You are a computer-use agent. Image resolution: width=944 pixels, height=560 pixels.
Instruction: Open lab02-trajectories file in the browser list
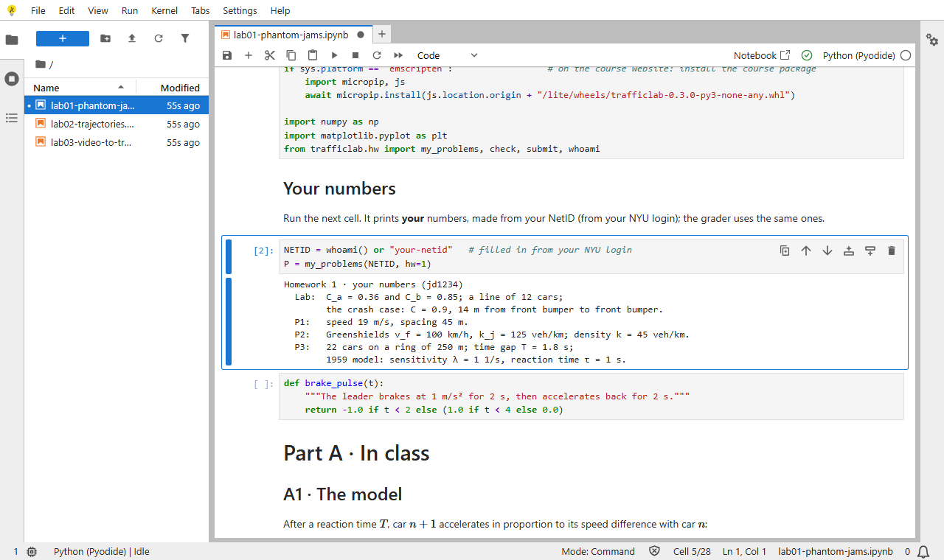click(117, 124)
